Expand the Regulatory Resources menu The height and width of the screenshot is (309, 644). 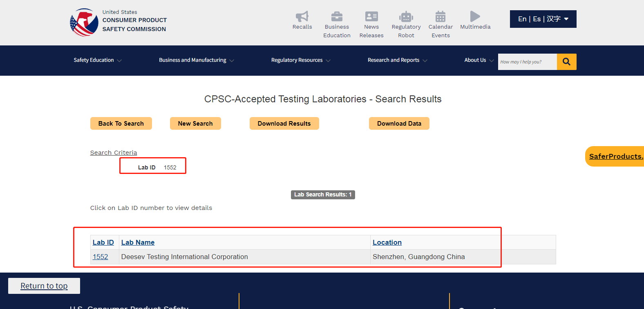click(301, 60)
